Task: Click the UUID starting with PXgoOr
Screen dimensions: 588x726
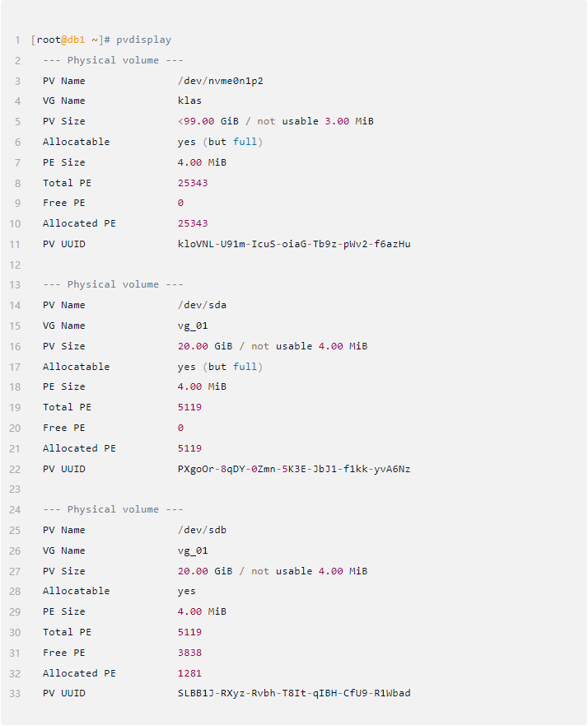Action: [x=294, y=469]
